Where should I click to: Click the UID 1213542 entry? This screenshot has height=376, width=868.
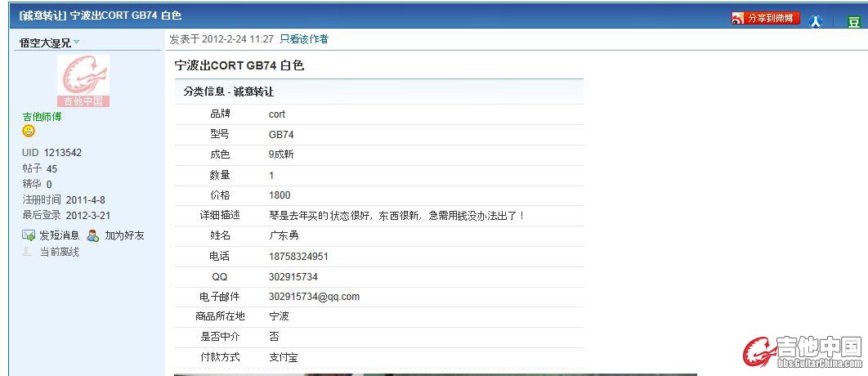pyautogui.click(x=52, y=152)
